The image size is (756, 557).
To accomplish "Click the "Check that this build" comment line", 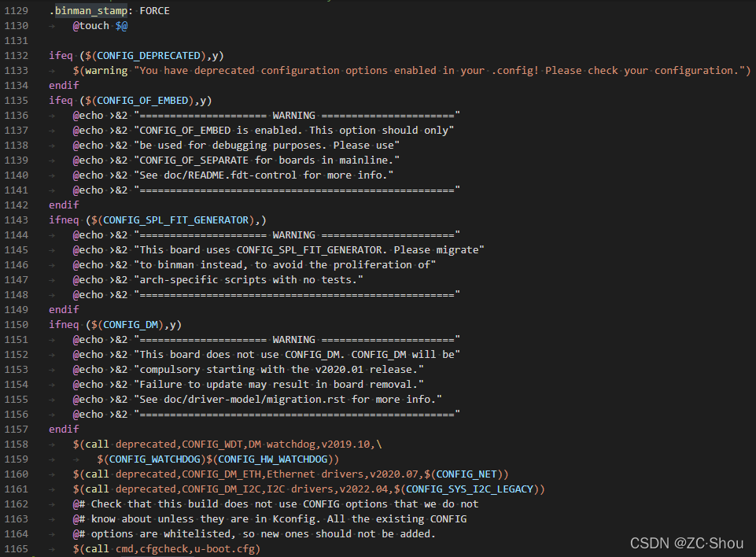I will coord(276,504).
